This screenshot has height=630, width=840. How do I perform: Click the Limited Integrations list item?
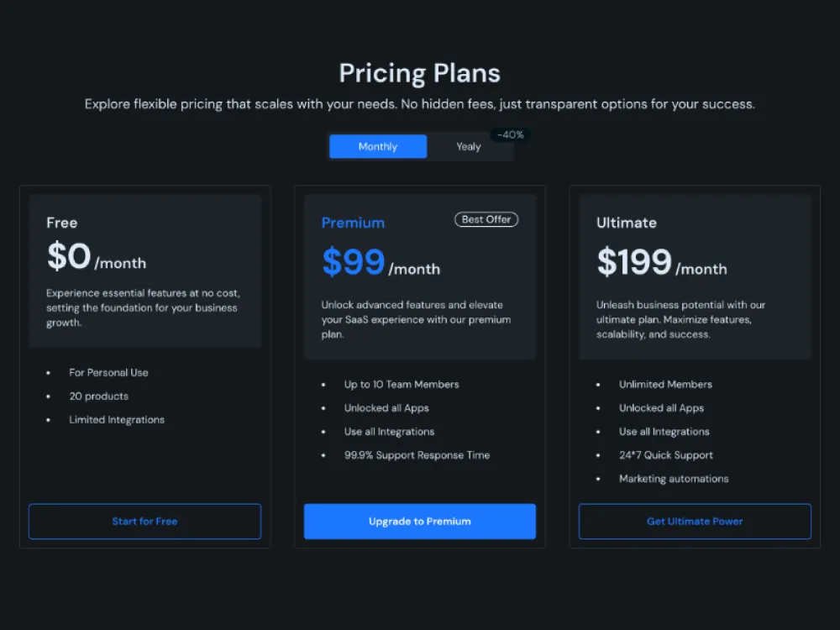[x=117, y=419]
